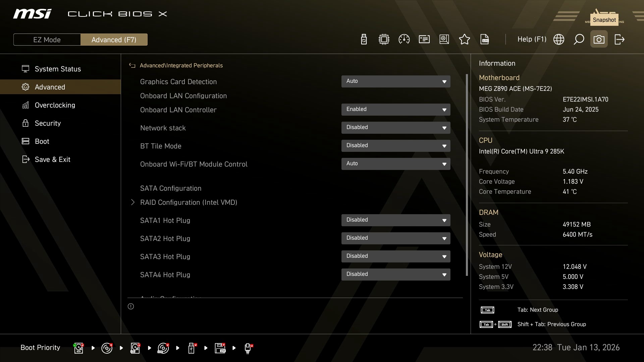Viewport: 644px width, 362px height.
Task: Open Network stack Disabled dropdown
Action: pyautogui.click(x=395, y=128)
